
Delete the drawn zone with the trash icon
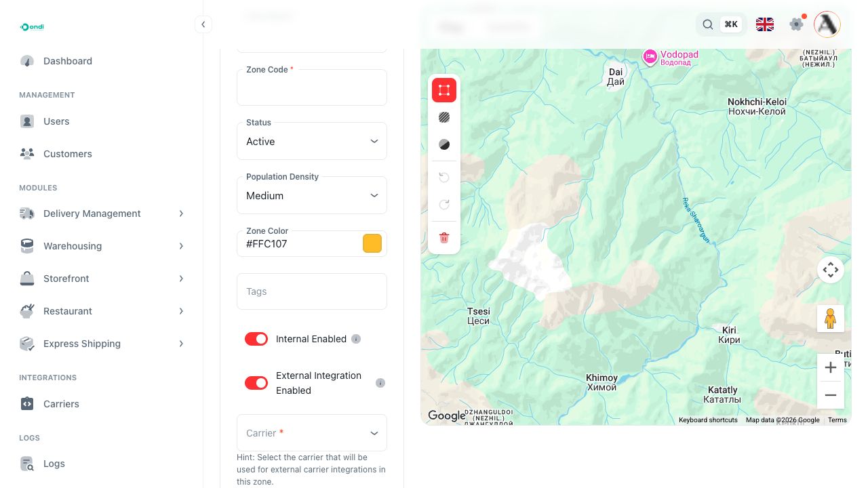pos(444,238)
